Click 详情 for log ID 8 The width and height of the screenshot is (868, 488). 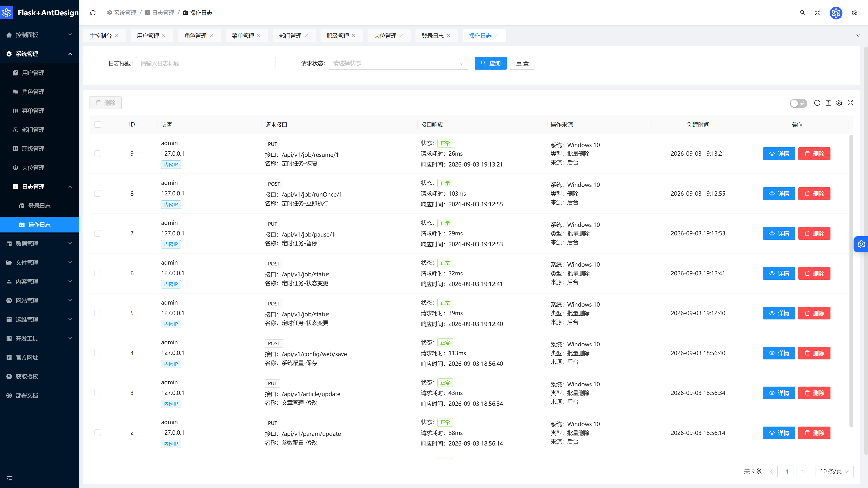[x=779, y=194]
